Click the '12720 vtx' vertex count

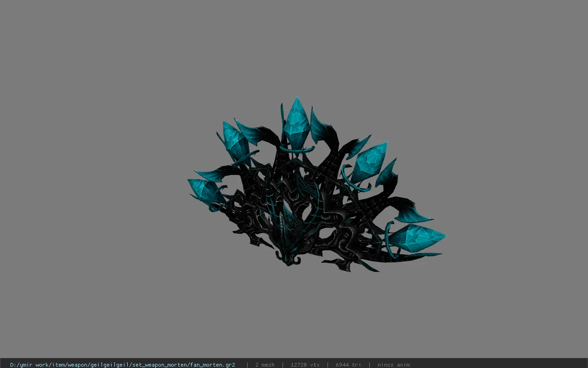305,365
